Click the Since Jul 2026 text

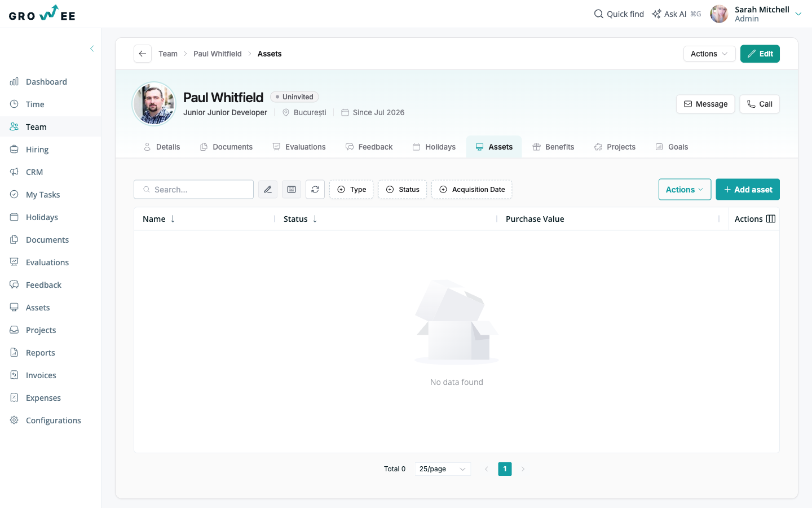click(378, 112)
